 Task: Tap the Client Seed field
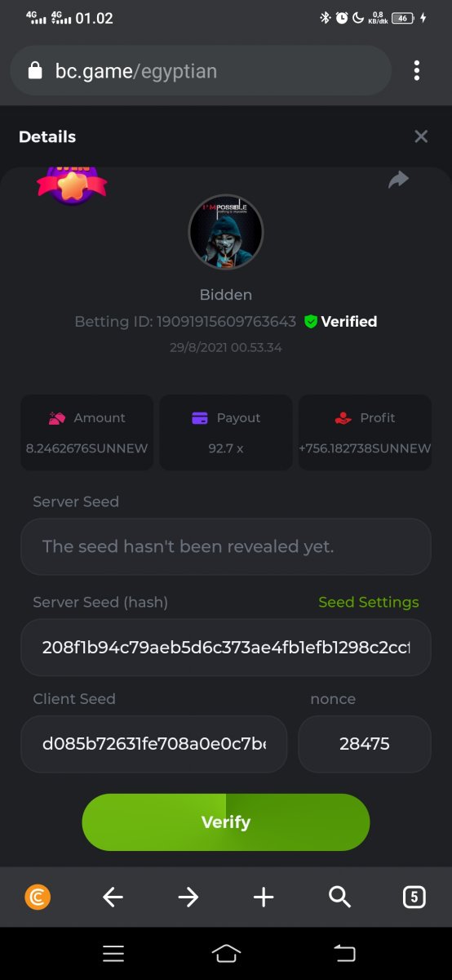154,744
